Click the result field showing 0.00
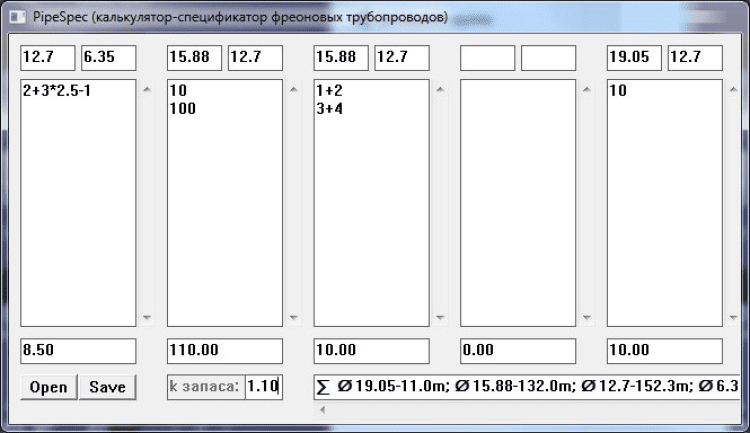750x433 pixels. 518,351
